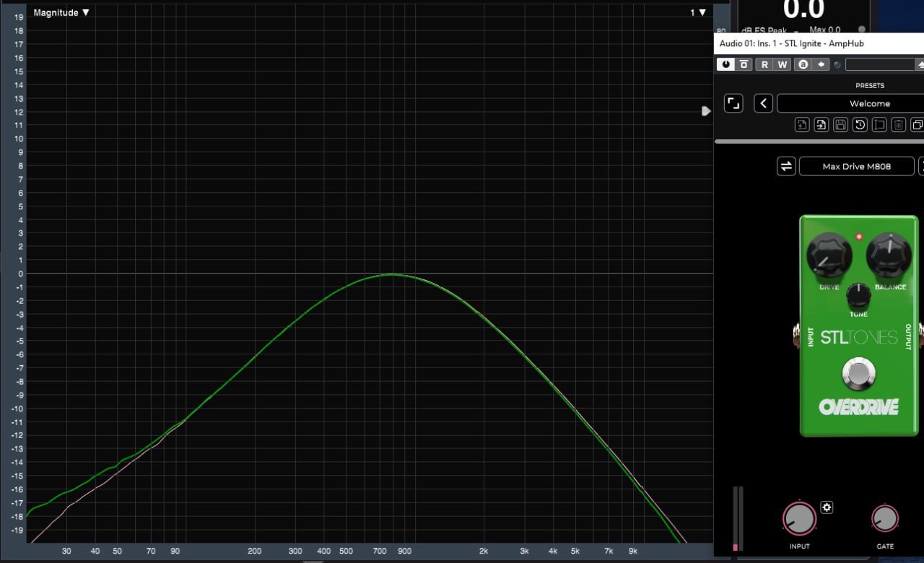Toggle the plugin power/activate button
Viewport: 924px width, 563px height.
click(x=725, y=64)
